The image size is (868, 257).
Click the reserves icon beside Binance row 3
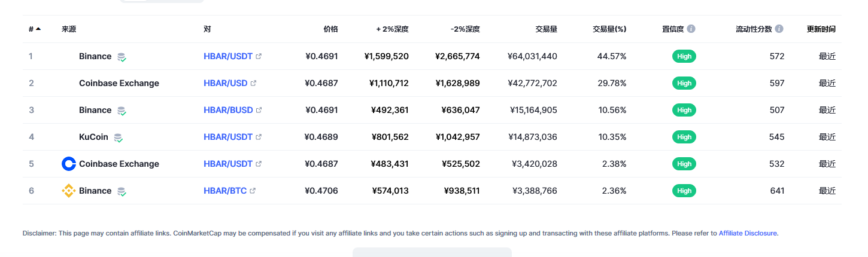click(122, 111)
